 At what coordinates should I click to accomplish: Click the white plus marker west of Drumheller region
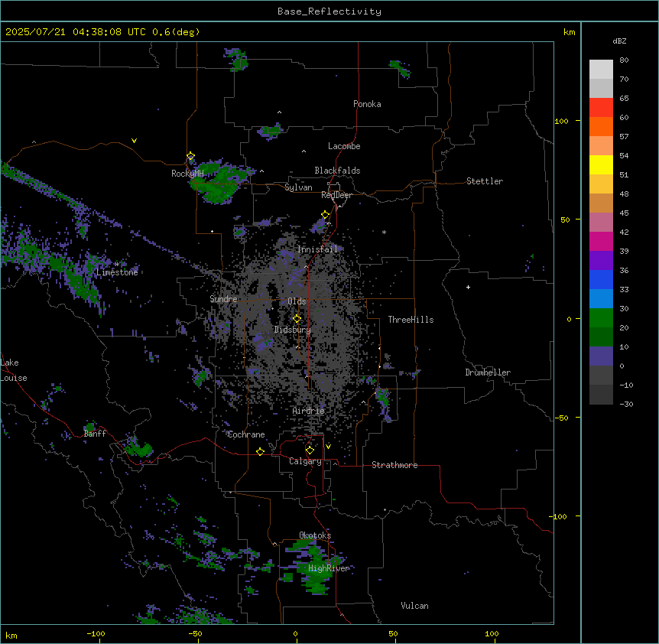click(468, 287)
